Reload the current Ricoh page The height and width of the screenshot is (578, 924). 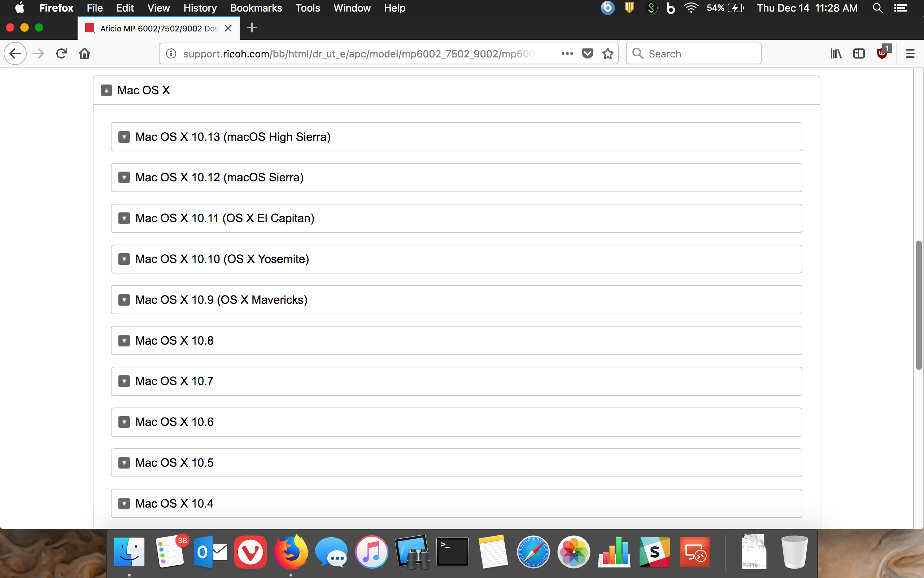[61, 53]
